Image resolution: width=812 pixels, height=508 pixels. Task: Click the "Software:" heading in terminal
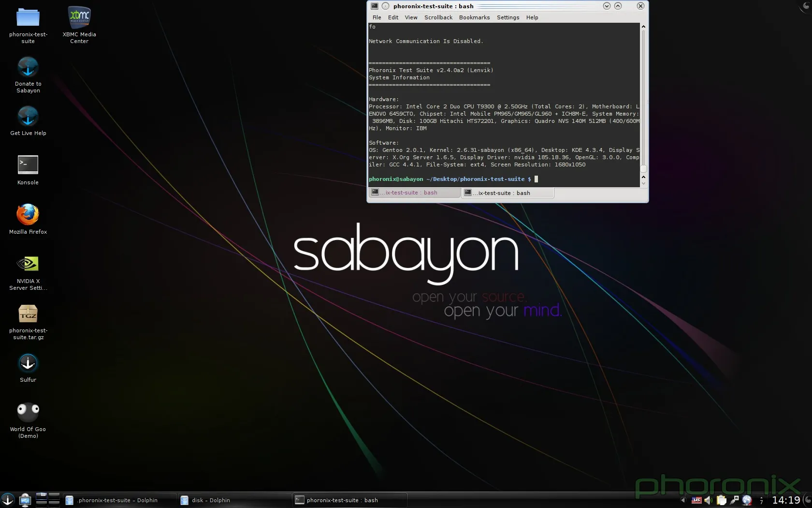384,143
